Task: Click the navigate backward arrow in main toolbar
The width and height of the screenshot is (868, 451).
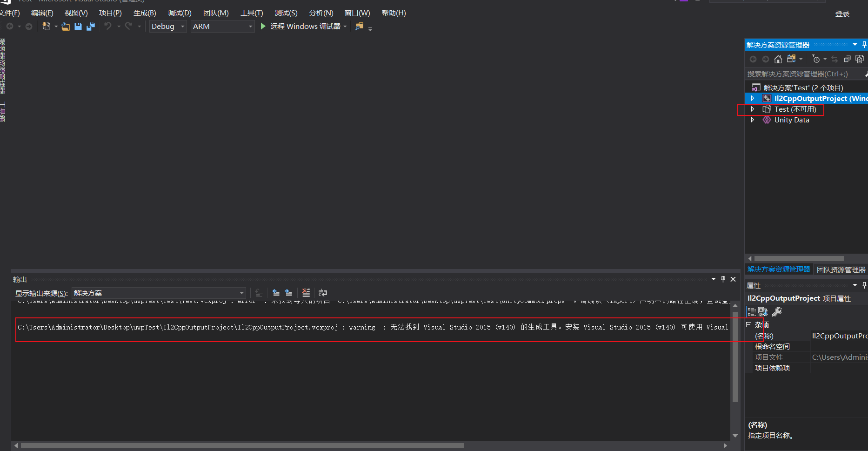Action: pyautogui.click(x=10, y=27)
